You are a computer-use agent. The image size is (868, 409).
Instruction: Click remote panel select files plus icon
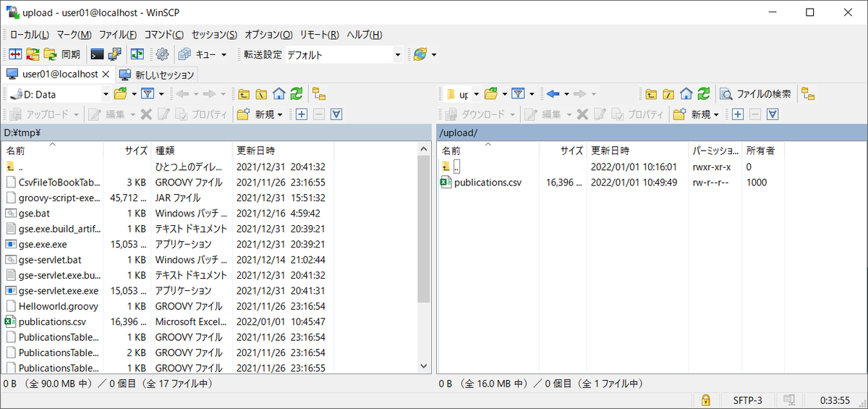[x=738, y=114]
